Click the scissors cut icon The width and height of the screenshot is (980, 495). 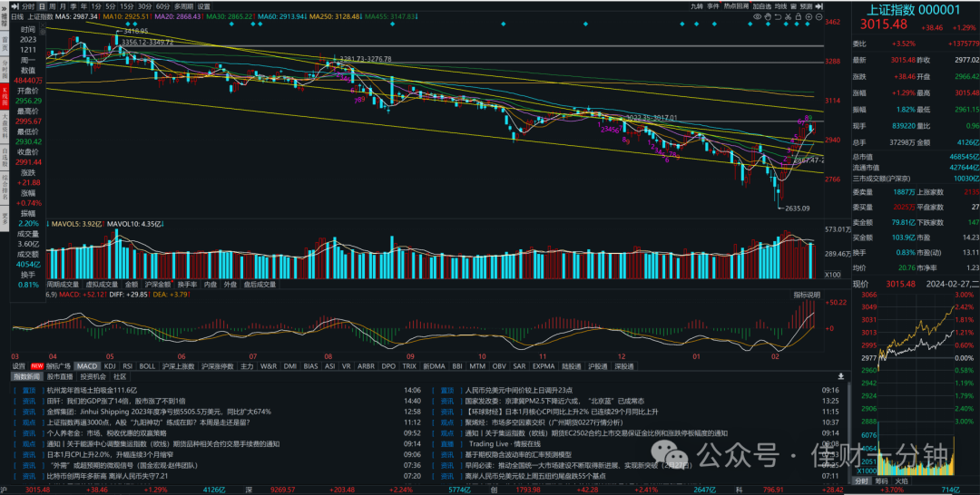[789, 17]
